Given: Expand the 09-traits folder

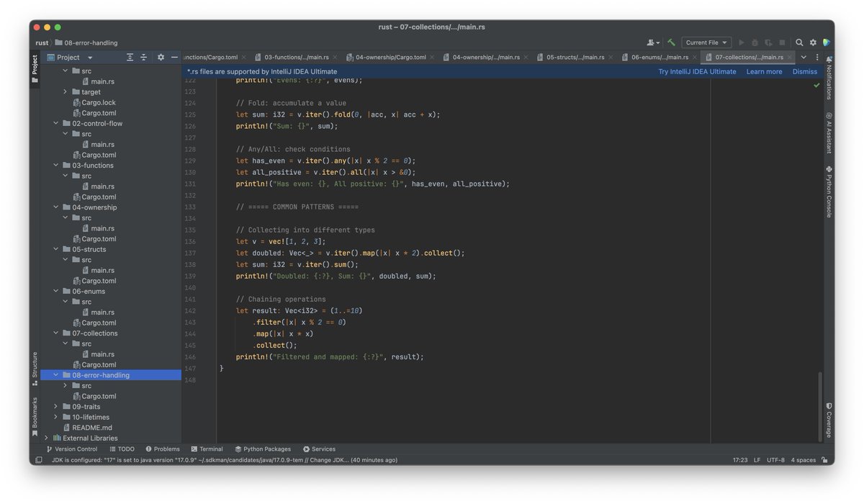Looking at the screenshot, I should (x=56, y=407).
